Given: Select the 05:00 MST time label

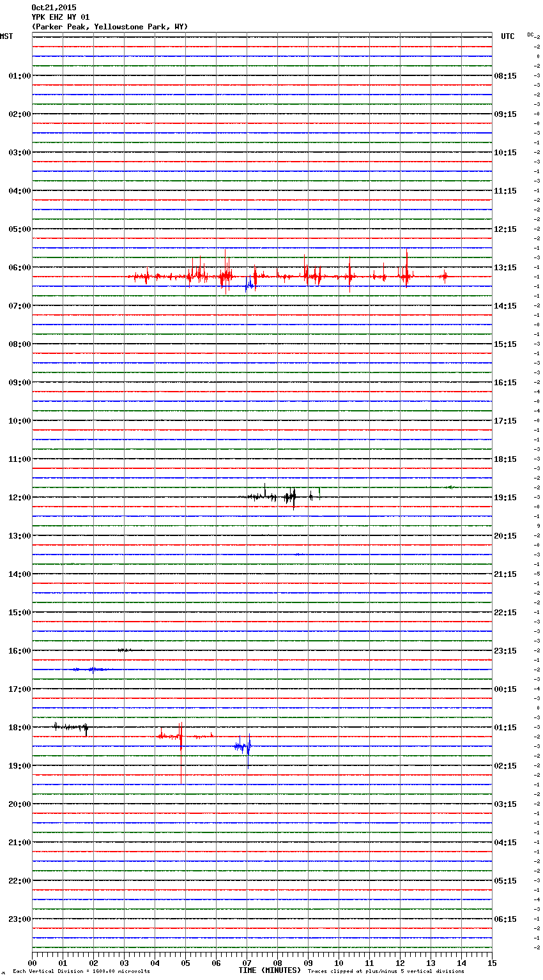Looking at the screenshot, I should point(20,229).
